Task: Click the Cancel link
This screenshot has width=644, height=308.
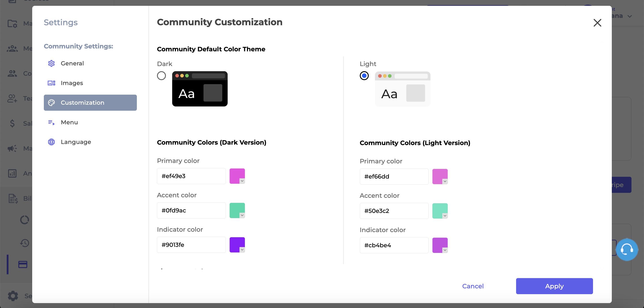Action: pyautogui.click(x=473, y=286)
